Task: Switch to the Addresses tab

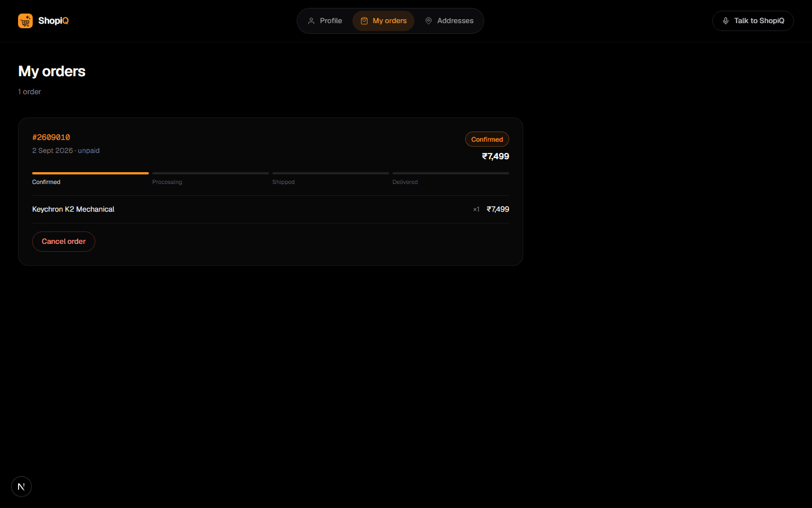Action: point(449,21)
